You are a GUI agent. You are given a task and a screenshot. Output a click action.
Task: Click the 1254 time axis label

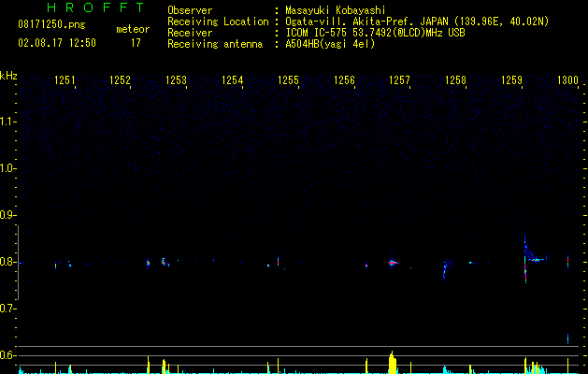pos(232,80)
